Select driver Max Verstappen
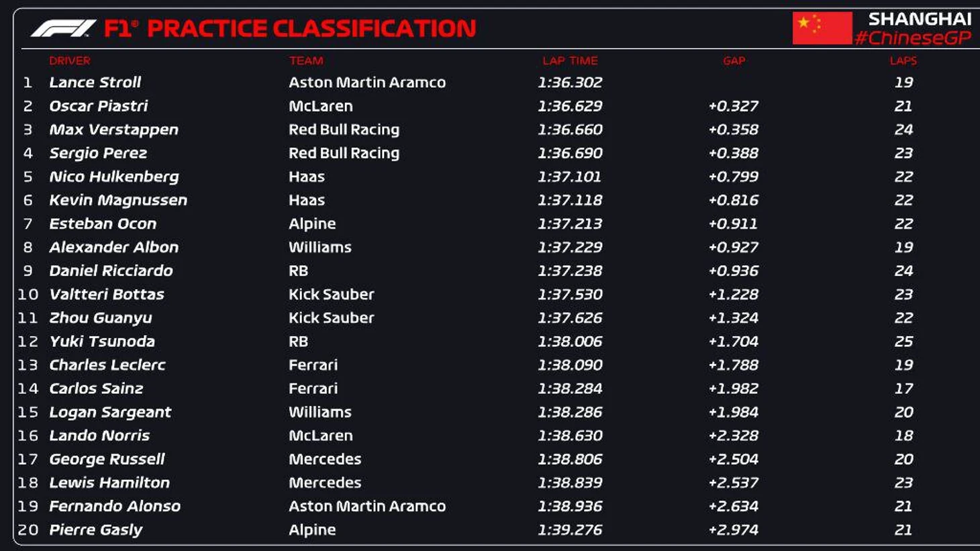This screenshot has height=551, width=980. [113, 130]
